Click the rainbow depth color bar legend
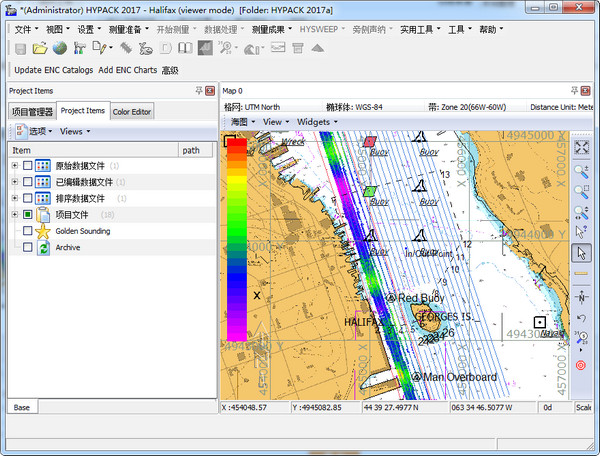 [236, 239]
